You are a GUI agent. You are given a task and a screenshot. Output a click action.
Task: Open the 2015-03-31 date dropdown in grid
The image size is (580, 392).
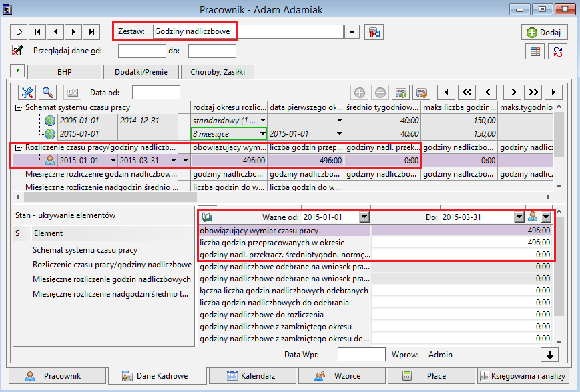pos(173,161)
